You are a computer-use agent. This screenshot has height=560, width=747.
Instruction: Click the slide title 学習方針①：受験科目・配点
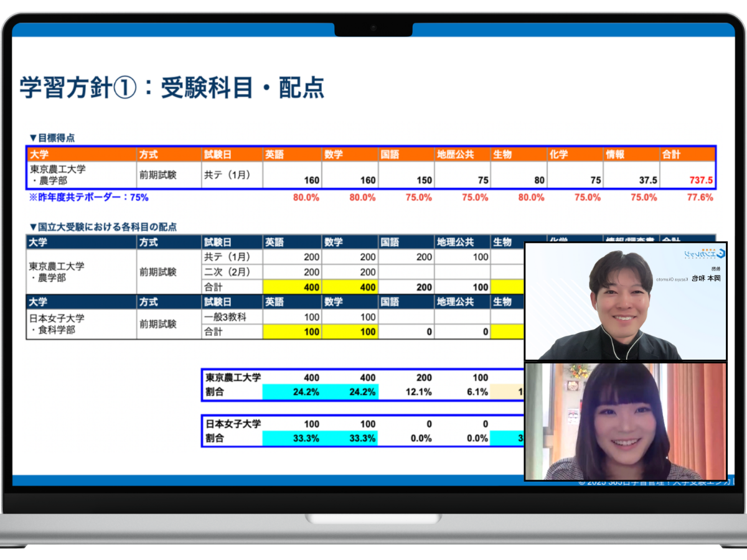coord(172,88)
